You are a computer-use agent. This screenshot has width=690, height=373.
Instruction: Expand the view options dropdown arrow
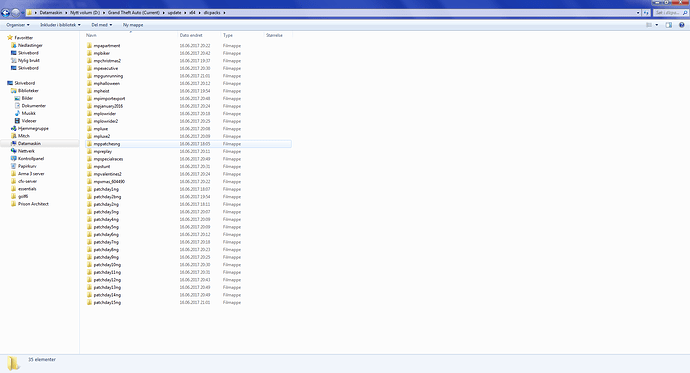tap(657, 25)
